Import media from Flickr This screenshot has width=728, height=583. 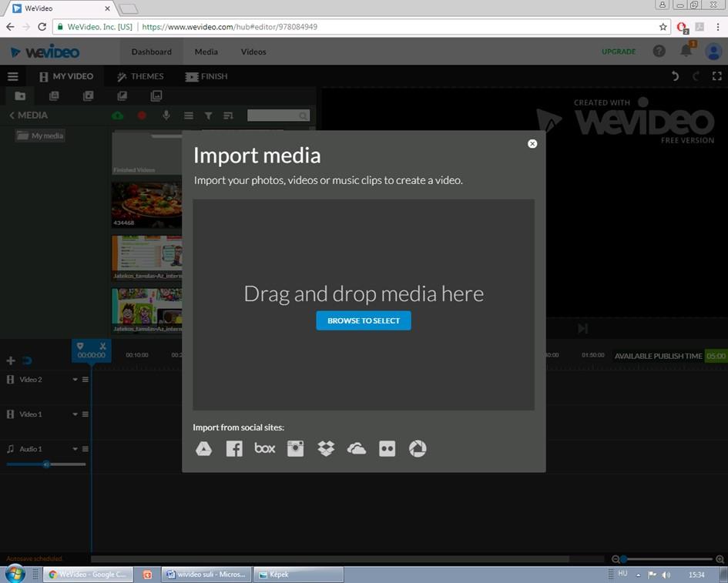pos(387,448)
